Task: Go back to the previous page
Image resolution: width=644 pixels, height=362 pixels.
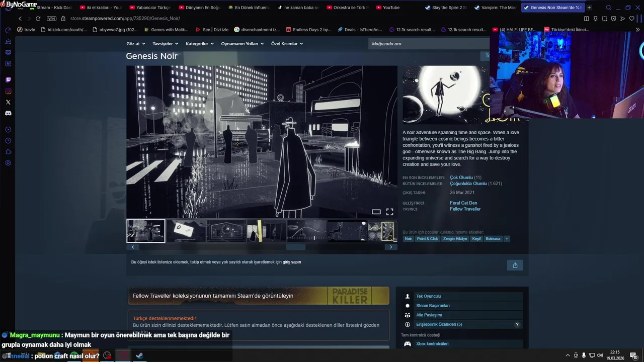Action: (x=20, y=19)
